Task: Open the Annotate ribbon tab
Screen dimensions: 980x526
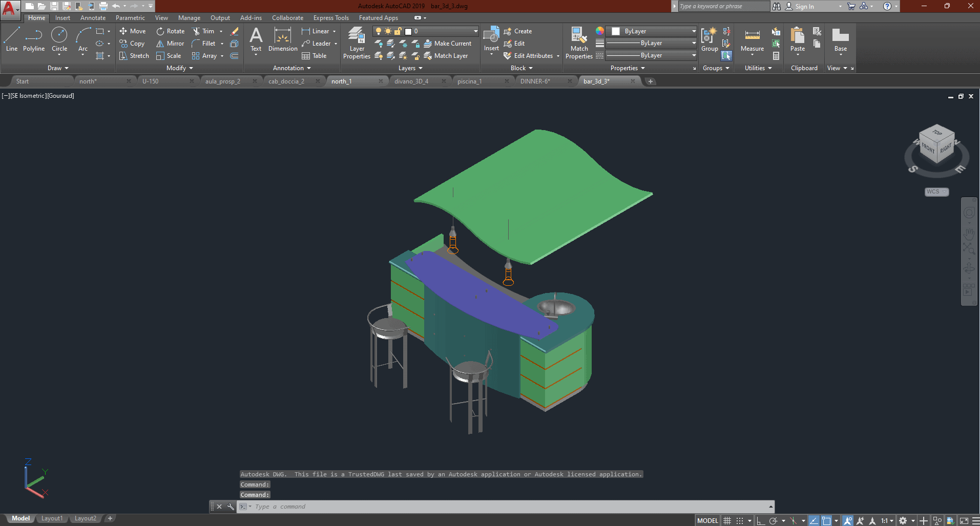Action: tap(93, 18)
